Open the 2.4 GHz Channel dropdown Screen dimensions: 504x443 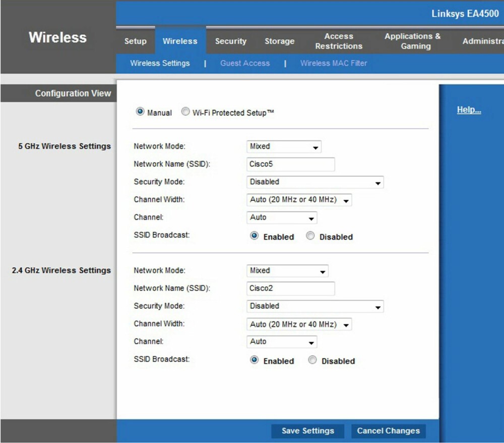coord(282,342)
